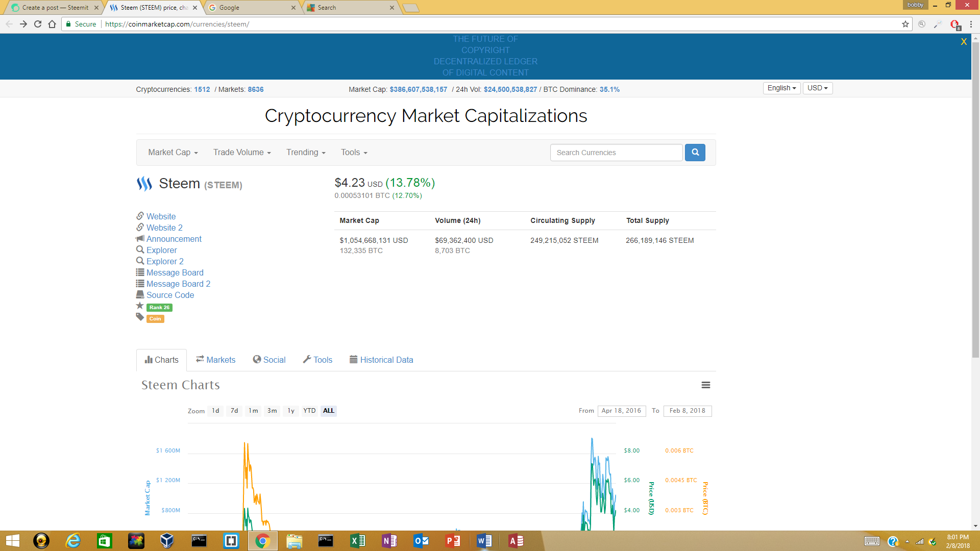This screenshot has width=980, height=551.
Task: Open the USD currency dropdown
Action: click(817, 88)
